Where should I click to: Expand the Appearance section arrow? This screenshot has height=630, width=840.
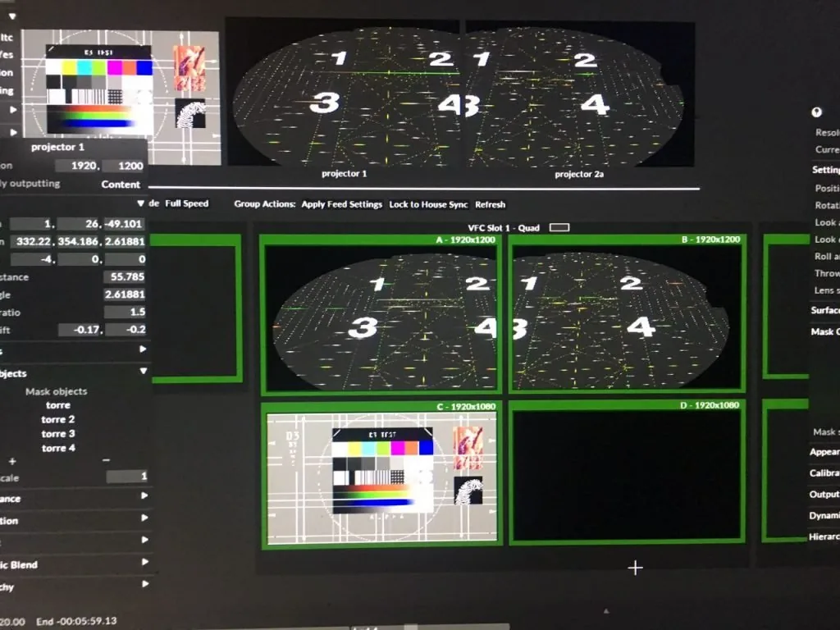click(x=144, y=495)
